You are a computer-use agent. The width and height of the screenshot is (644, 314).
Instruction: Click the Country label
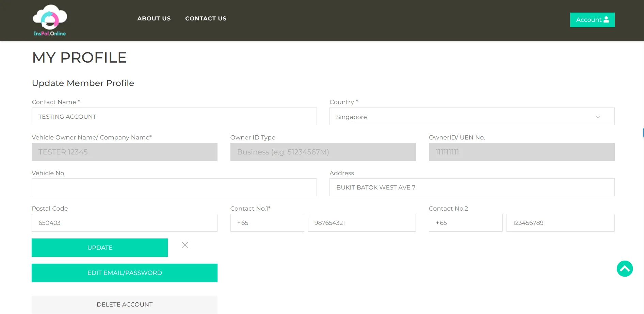coord(344,102)
